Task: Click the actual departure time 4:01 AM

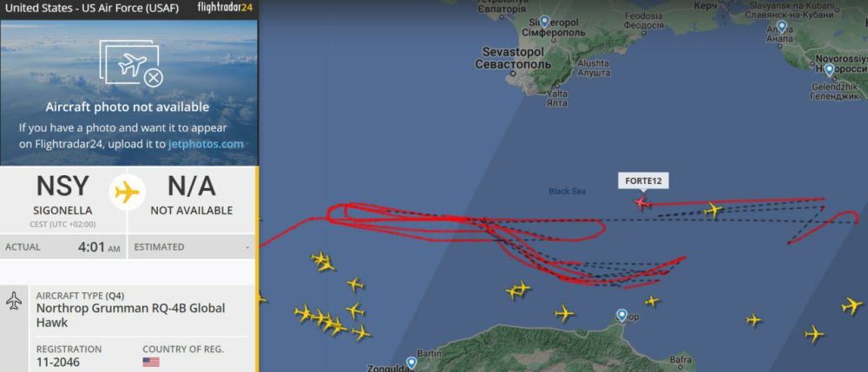Action: coord(99,246)
